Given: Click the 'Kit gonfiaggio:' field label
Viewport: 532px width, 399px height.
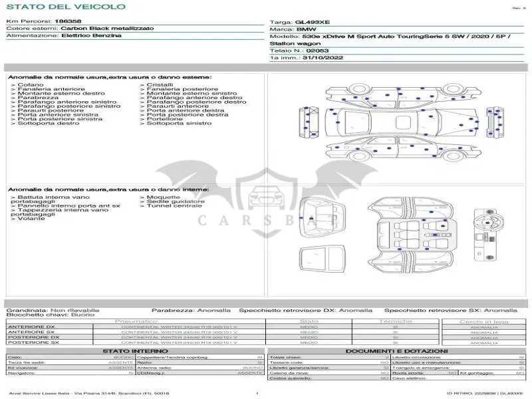Looking at the screenshot, I should (x=477, y=373).
